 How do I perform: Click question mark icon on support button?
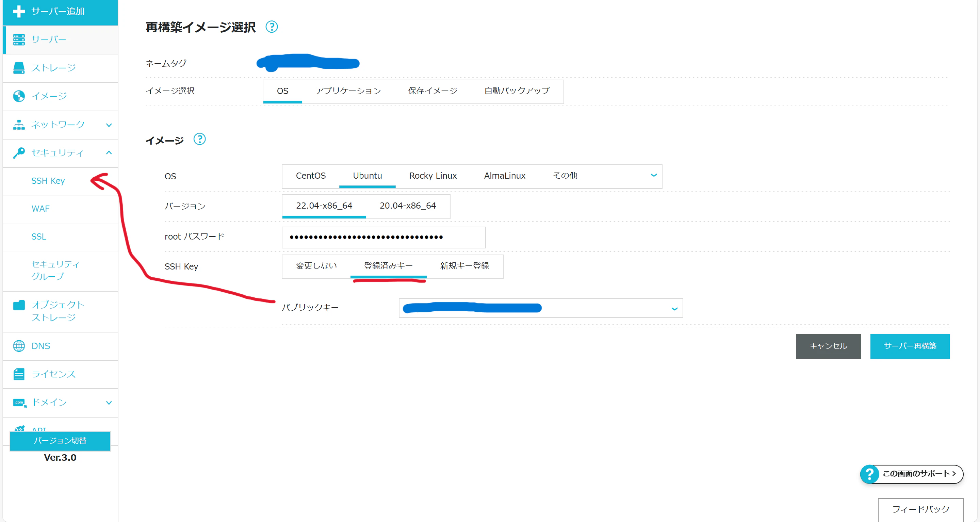pos(870,474)
